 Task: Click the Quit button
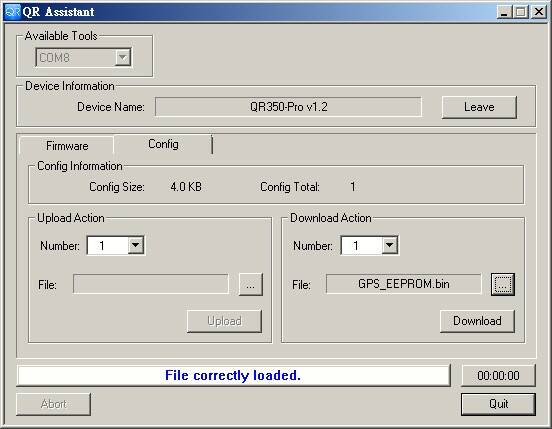pyautogui.click(x=498, y=404)
